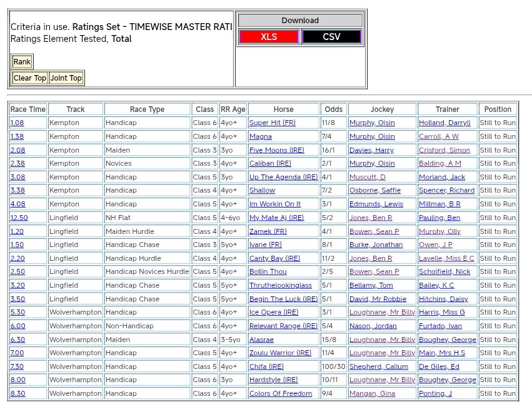The height and width of the screenshot is (414, 532).
Task: Download ratings as CSV file
Action: [331, 37]
